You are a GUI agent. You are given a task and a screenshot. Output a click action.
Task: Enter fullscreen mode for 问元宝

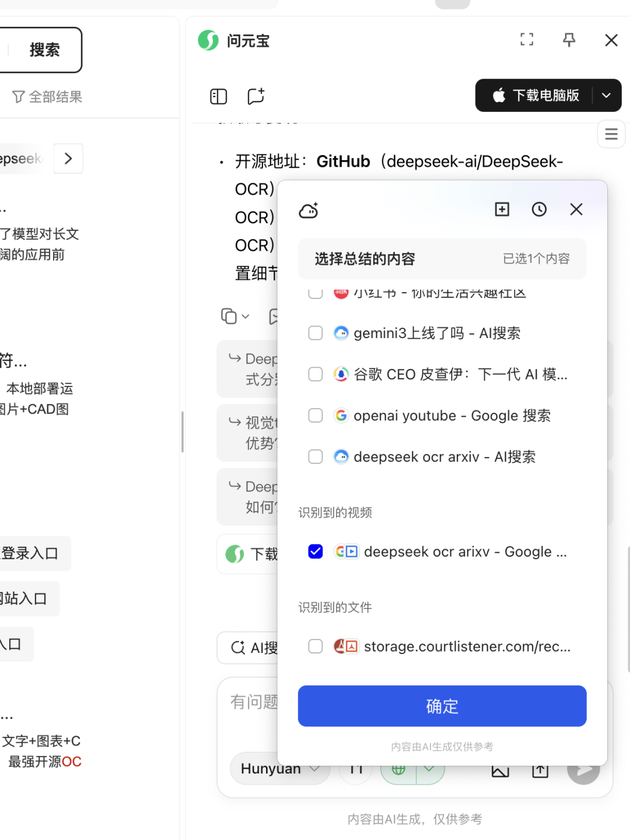tap(527, 40)
